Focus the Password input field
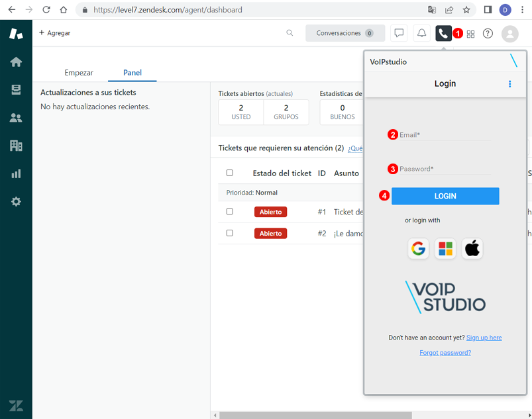532x419 pixels. (445, 169)
